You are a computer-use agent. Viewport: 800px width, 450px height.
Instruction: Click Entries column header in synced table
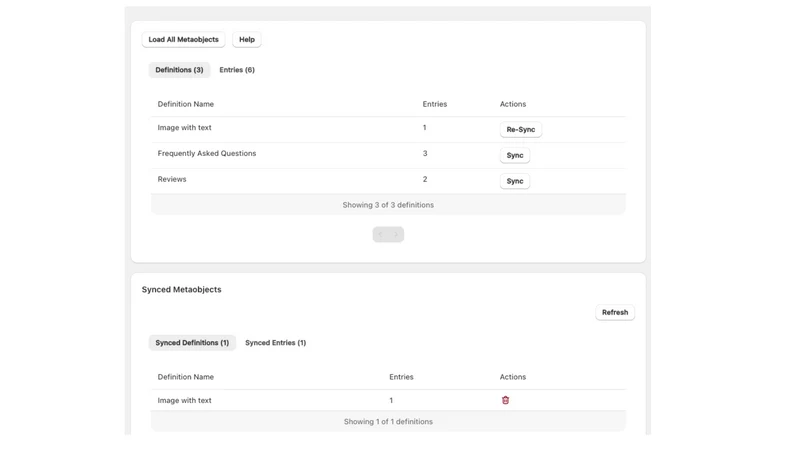402,377
